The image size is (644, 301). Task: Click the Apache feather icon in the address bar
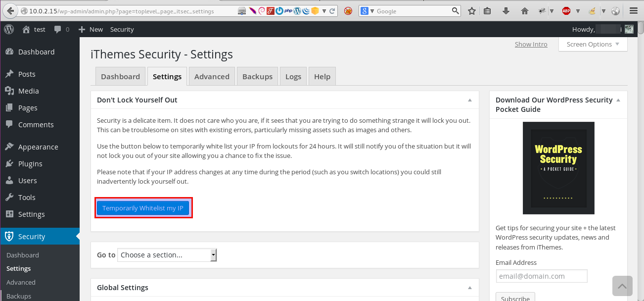252,11
